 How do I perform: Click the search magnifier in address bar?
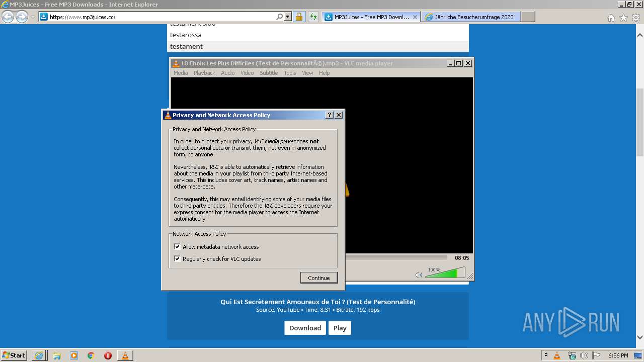tap(280, 17)
